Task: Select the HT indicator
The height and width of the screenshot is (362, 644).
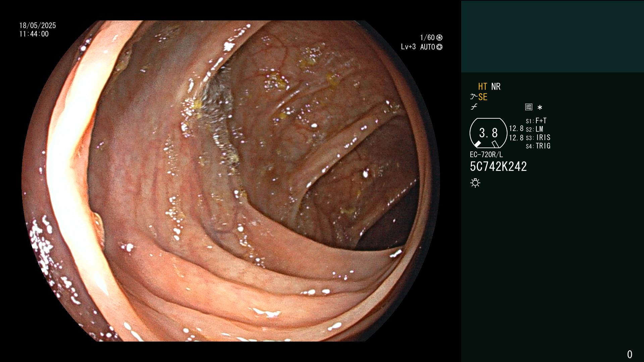Action: coord(483,86)
